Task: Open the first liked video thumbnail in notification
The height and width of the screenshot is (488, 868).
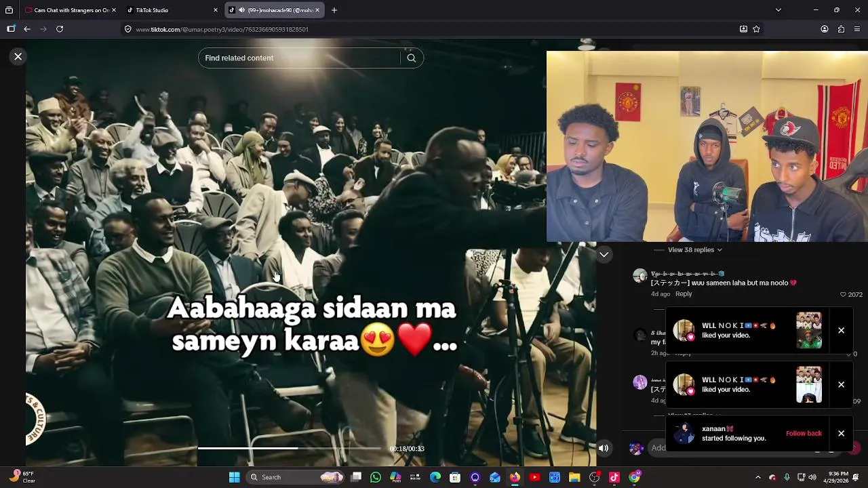Action: (x=809, y=330)
